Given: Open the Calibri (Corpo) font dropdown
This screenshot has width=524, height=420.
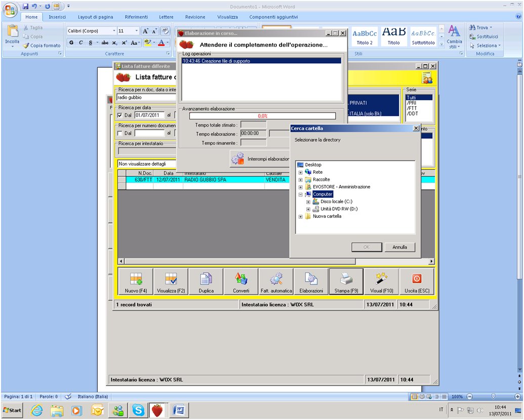Looking at the screenshot, I should tap(114, 31).
